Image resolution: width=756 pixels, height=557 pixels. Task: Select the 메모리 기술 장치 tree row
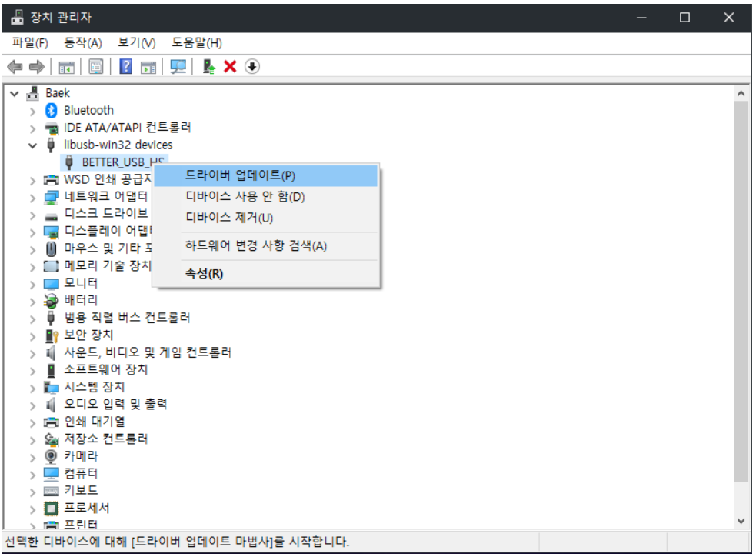tap(108, 265)
